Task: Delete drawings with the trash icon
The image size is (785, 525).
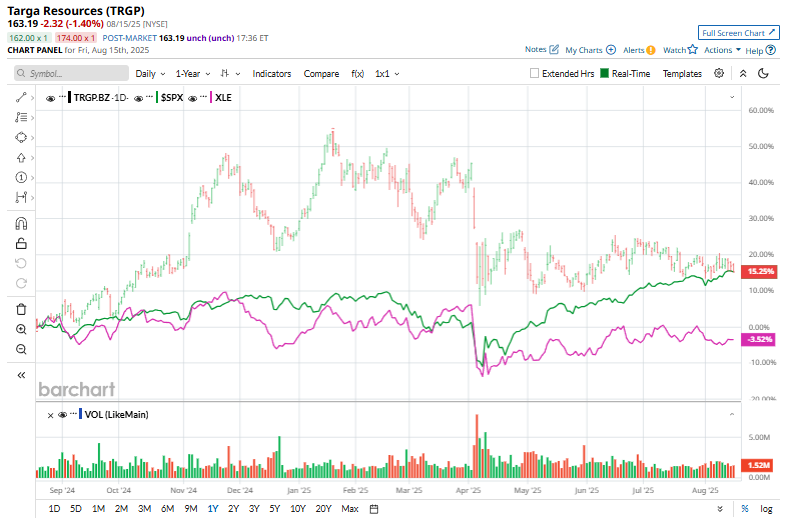Action: pos(21,309)
